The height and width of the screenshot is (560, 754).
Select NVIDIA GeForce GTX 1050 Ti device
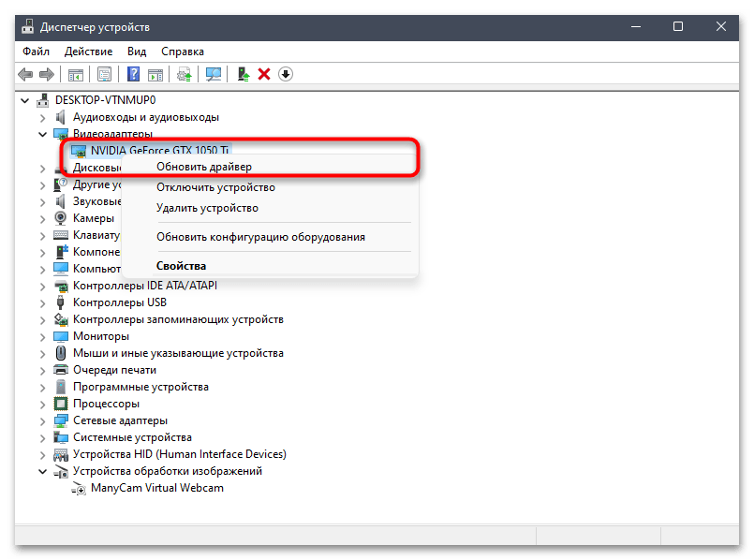tap(159, 151)
